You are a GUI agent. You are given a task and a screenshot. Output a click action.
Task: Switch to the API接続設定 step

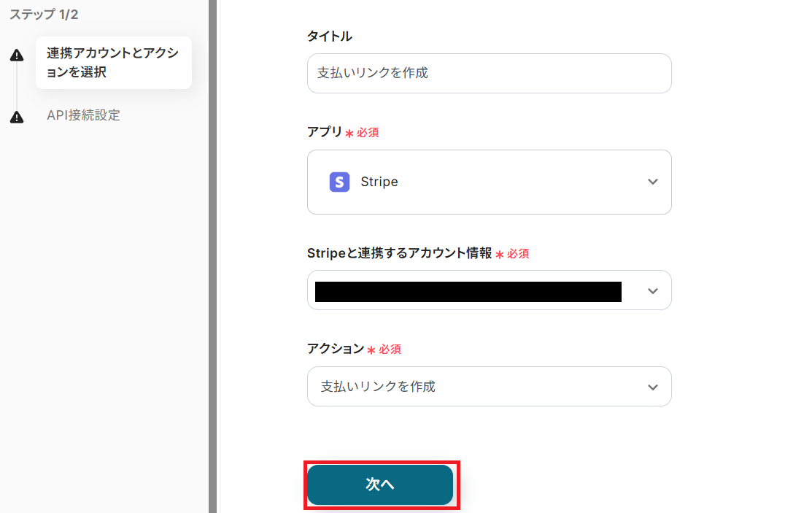83,115
